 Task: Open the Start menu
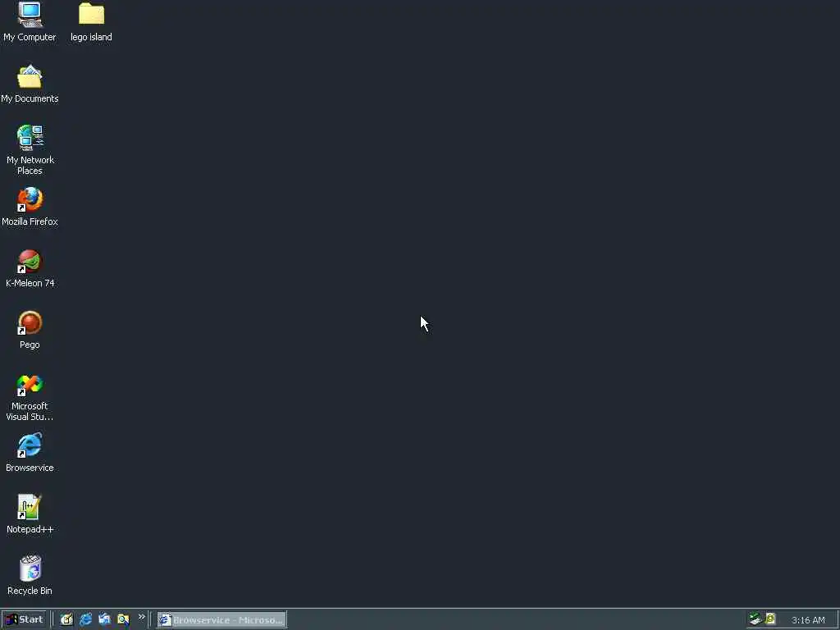(24, 619)
